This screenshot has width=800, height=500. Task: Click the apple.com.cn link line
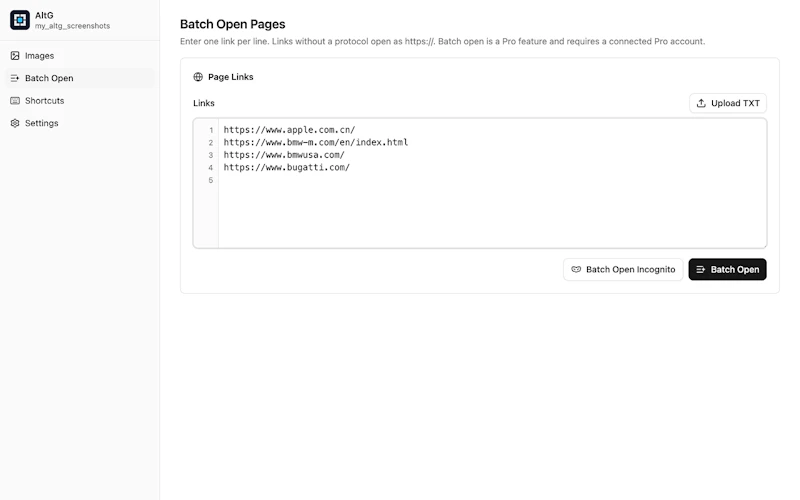coord(289,130)
